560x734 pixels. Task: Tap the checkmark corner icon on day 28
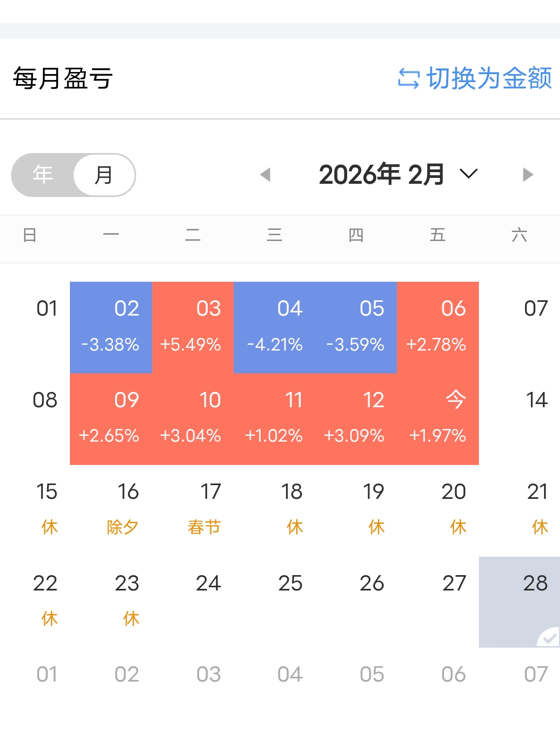pyautogui.click(x=549, y=637)
